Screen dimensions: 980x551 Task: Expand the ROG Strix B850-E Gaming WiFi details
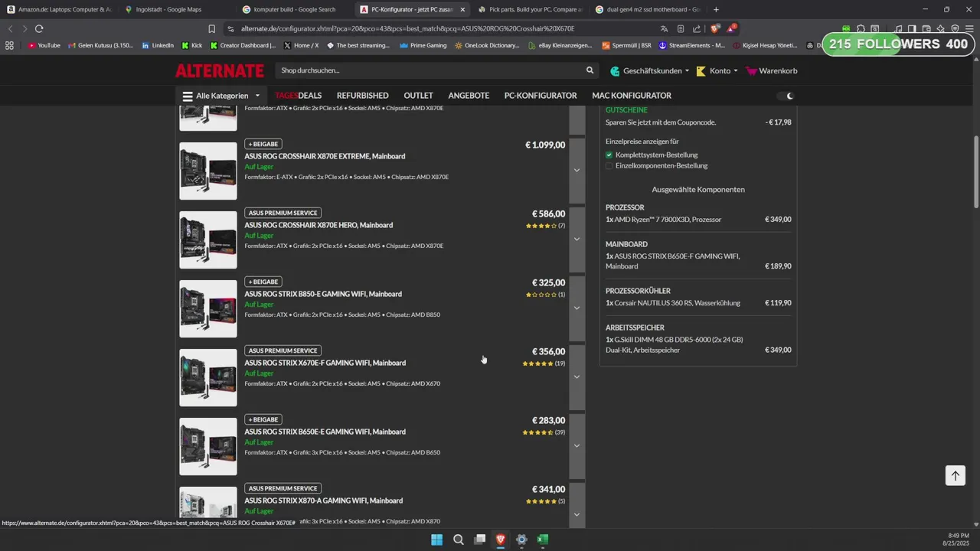(x=577, y=308)
